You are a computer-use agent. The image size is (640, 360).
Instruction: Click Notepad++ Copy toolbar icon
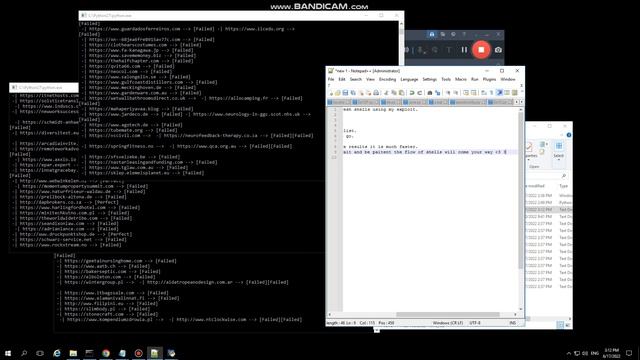click(393, 93)
